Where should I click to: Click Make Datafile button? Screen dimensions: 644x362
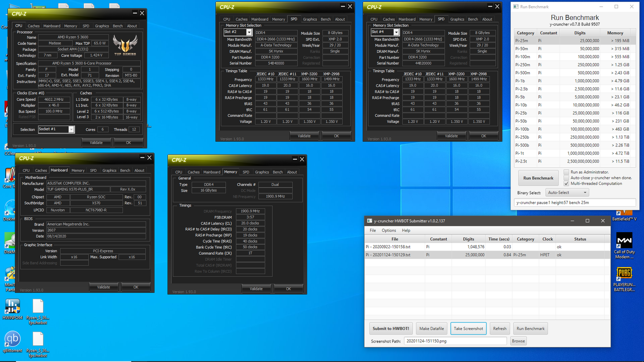432,328
